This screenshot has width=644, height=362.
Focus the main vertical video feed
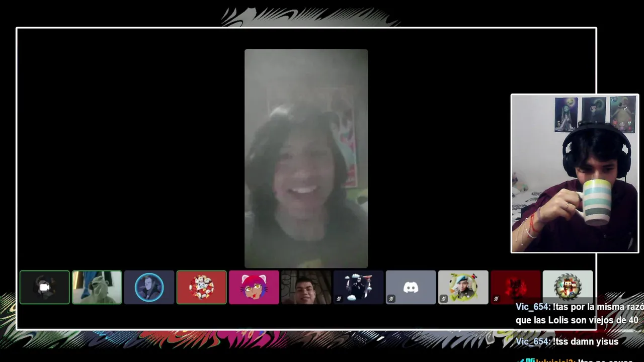[x=306, y=158]
